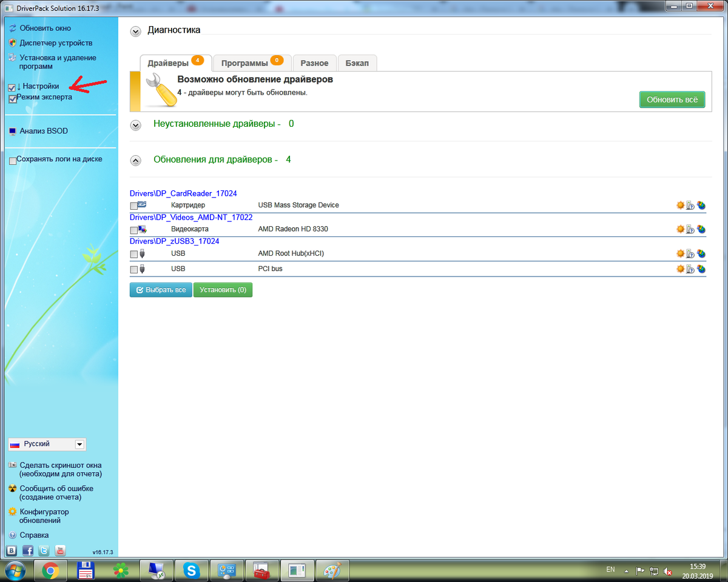Image resolution: width=728 pixels, height=582 pixels.
Task: Collapse the Диагностика section chevron
Action: point(136,31)
